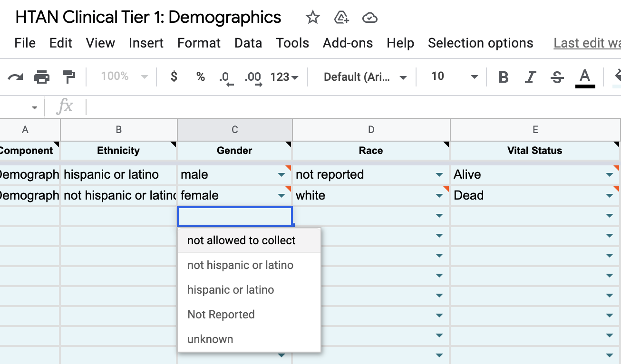Open the text color picker

click(585, 76)
